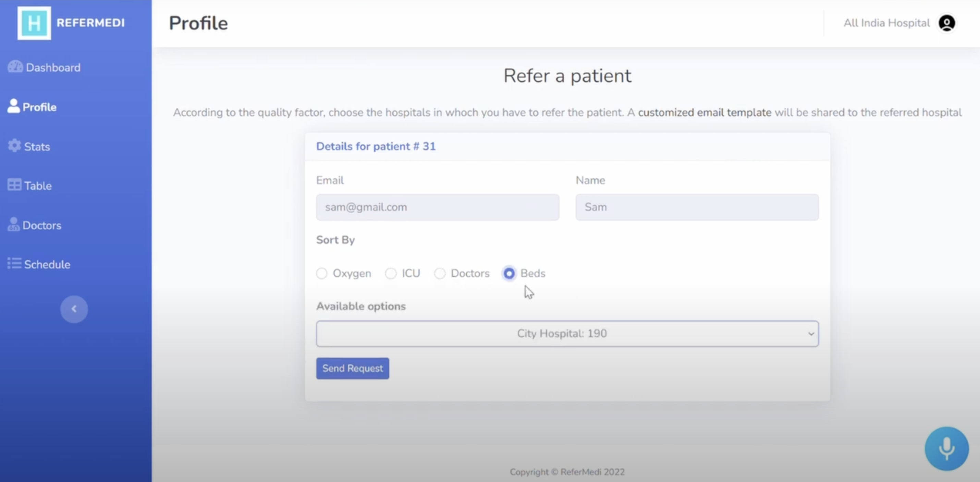
Task: Select the ICU sort radio button
Action: click(391, 273)
